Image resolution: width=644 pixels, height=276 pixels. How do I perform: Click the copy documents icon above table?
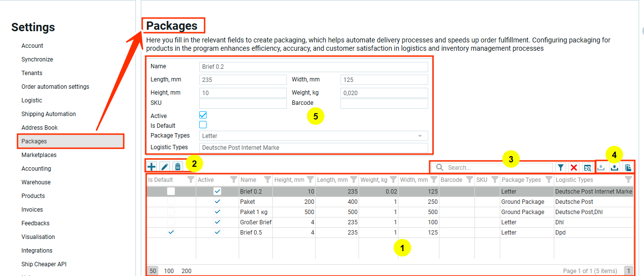628,168
